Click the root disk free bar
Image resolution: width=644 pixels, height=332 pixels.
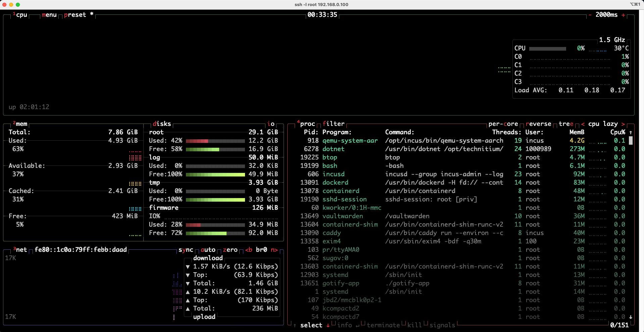(215, 149)
